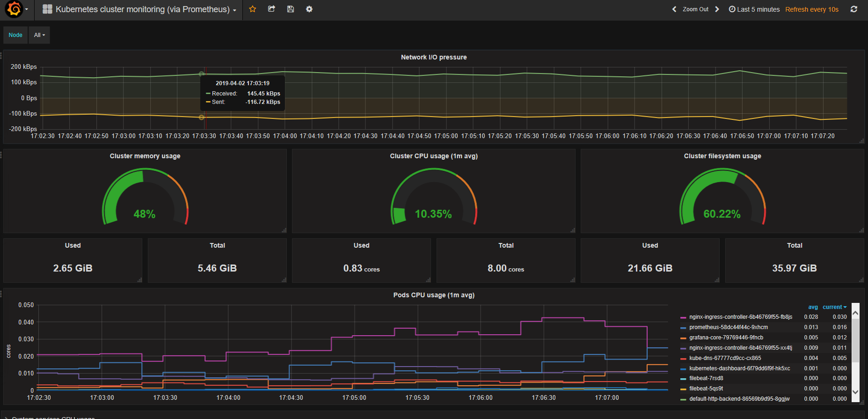Viewport: 868px width, 419px height.
Task: Open the Node variable All dropdown
Action: point(39,35)
